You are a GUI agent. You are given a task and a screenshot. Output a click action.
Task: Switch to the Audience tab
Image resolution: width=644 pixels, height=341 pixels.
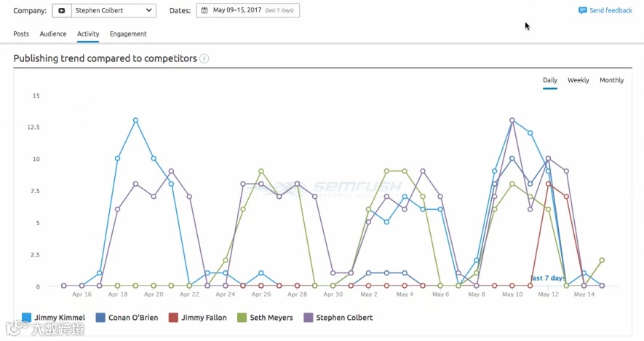(x=53, y=34)
